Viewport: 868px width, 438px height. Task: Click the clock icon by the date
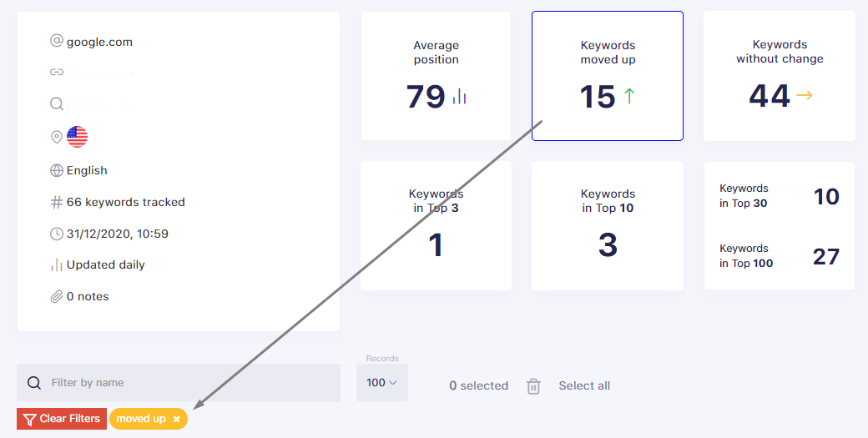[x=57, y=234]
